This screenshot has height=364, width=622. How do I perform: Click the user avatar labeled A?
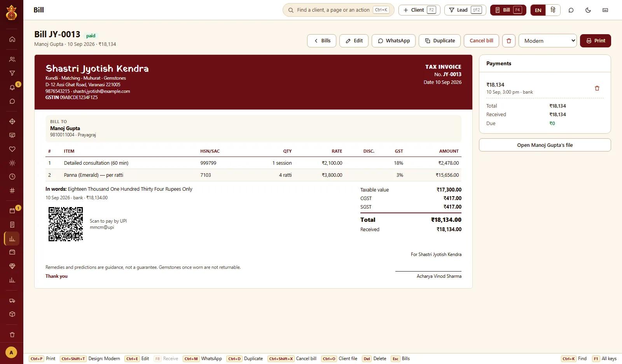pyautogui.click(x=11, y=353)
